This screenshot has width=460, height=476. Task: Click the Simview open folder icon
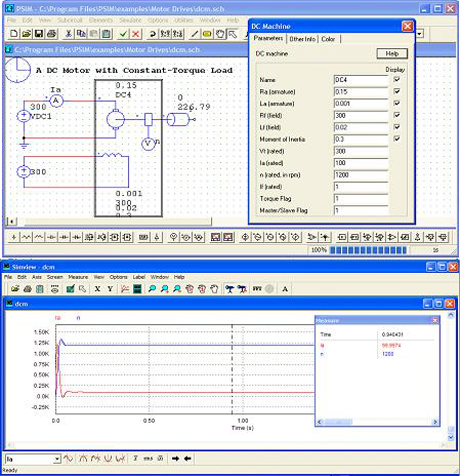tap(15, 289)
